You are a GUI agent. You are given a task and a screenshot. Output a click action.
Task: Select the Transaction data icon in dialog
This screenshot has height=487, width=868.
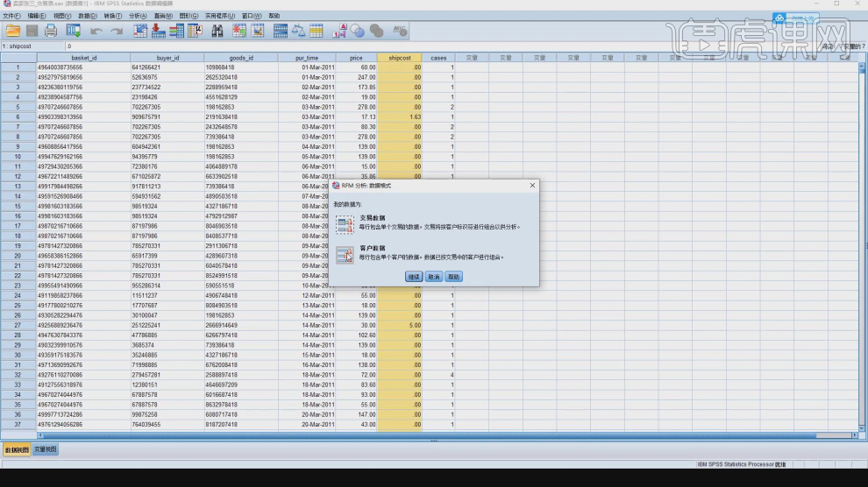(x=345, y=224)
